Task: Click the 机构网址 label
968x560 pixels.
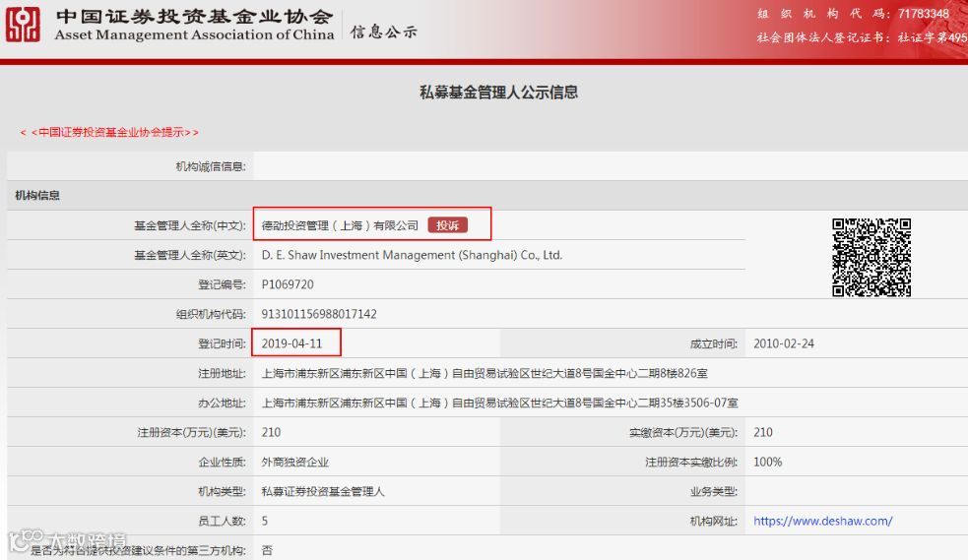Action: [x=714, y=522]
